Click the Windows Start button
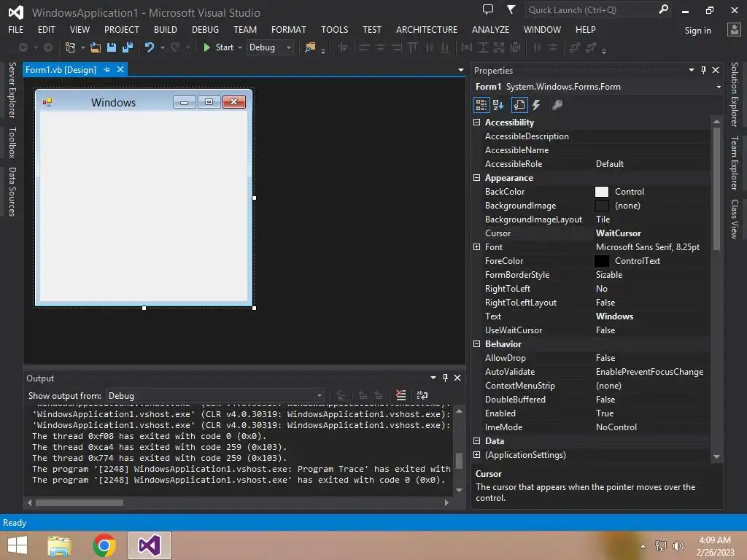747x560 pixels. (18, 545)
